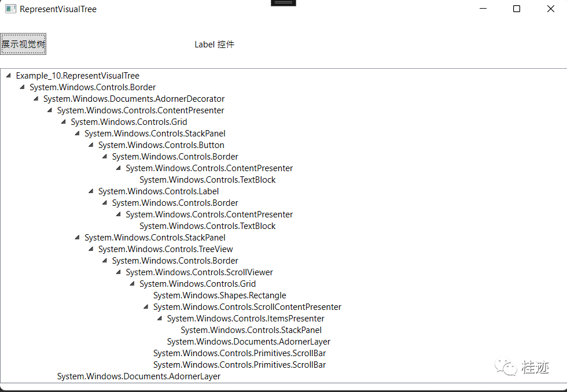Click the 展示视觉树 button

click(x=23, y=43)
